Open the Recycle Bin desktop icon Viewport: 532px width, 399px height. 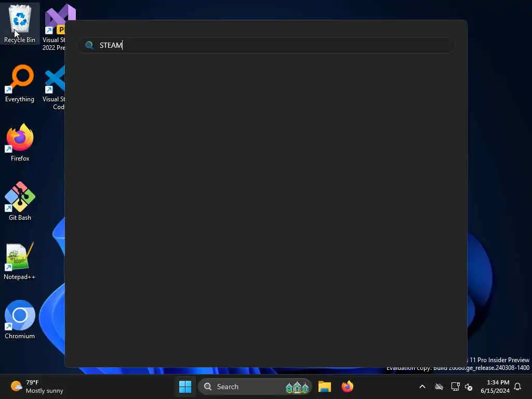20,23
